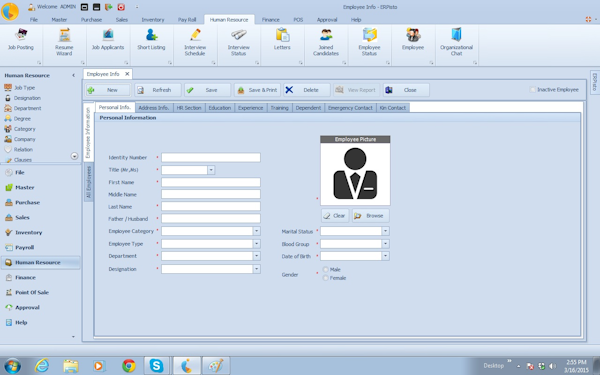The width and height of the screenshot is (600, 375).
Task: Open the Finance ribbon tab
Action: [x=271, y=20]
